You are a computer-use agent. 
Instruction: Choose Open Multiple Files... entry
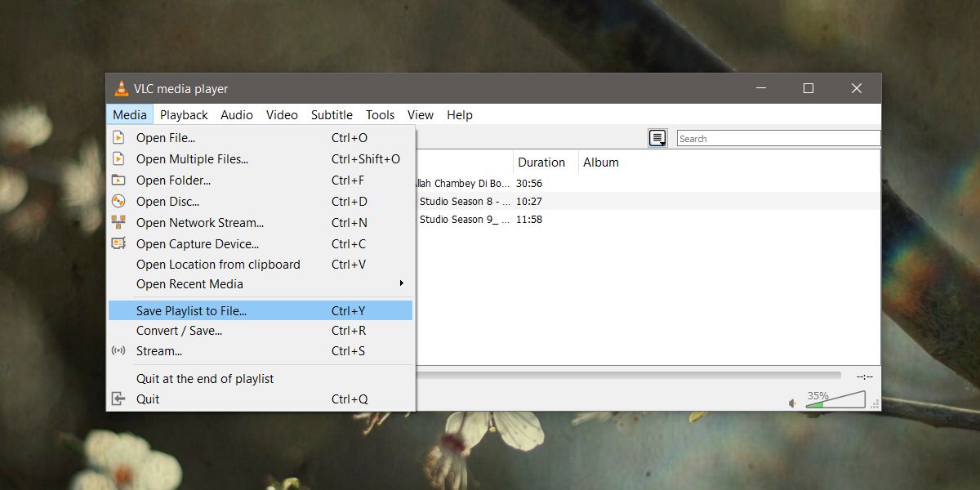click(x=261, y=158)
